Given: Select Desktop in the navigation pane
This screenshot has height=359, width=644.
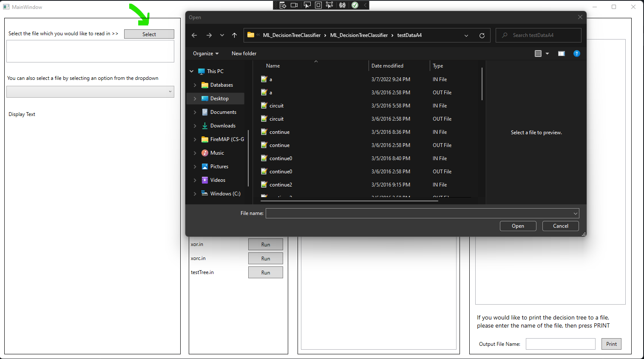Looking at the screenshot, I should click(219, 99).
